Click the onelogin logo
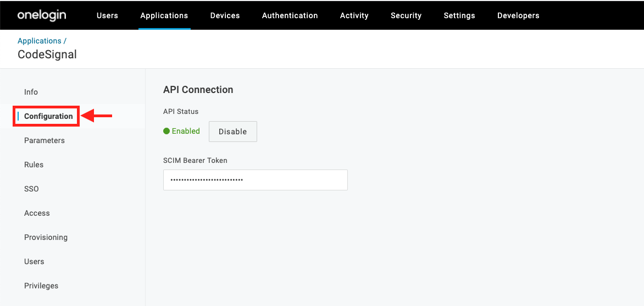This screenshot has height=306, width=644. pyautogui.click(x=41, y=15)
